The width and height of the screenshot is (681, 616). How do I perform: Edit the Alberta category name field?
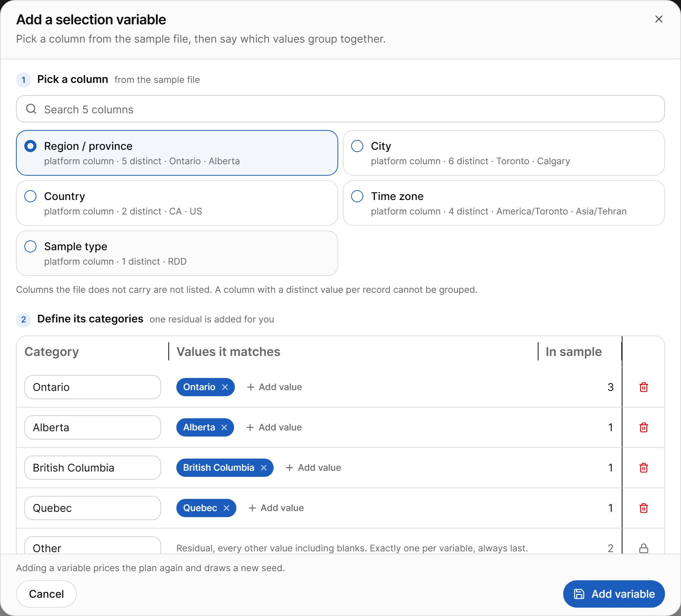[93, 427]
